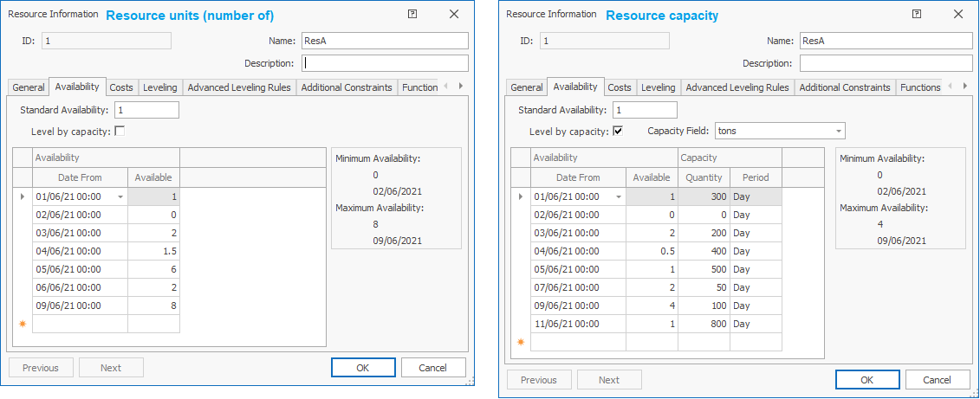Viewport: 980px width, 399px height.
Task: Click the new-row asterisk in the Resource capacity grid
Action: pyautogui.click(x=521, y=342)
